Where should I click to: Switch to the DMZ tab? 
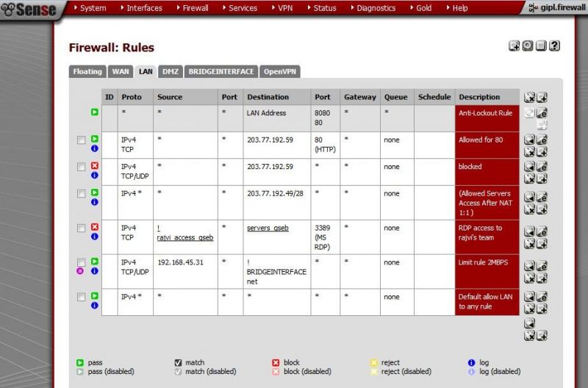pos(171,71)
